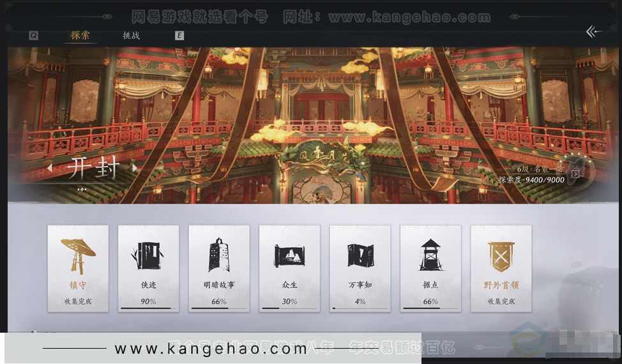Click the 众生 boat scroll icon
This screenshot has height=364, width=622.
tap(289, 255)
